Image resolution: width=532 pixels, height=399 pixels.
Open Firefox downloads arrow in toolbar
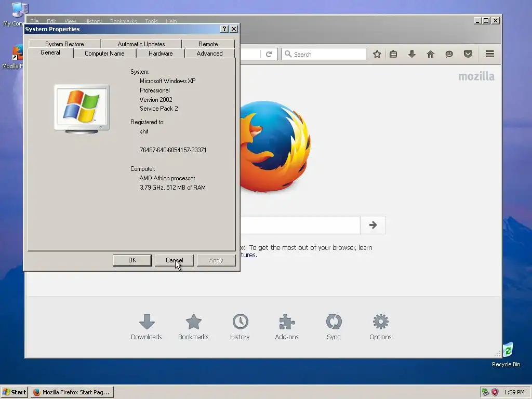[412, 54]
